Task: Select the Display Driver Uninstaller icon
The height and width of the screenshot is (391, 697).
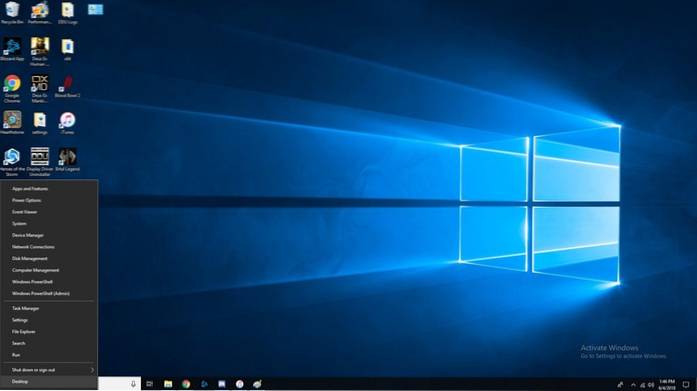Action: pyautogui.click(x=40, y=162)
